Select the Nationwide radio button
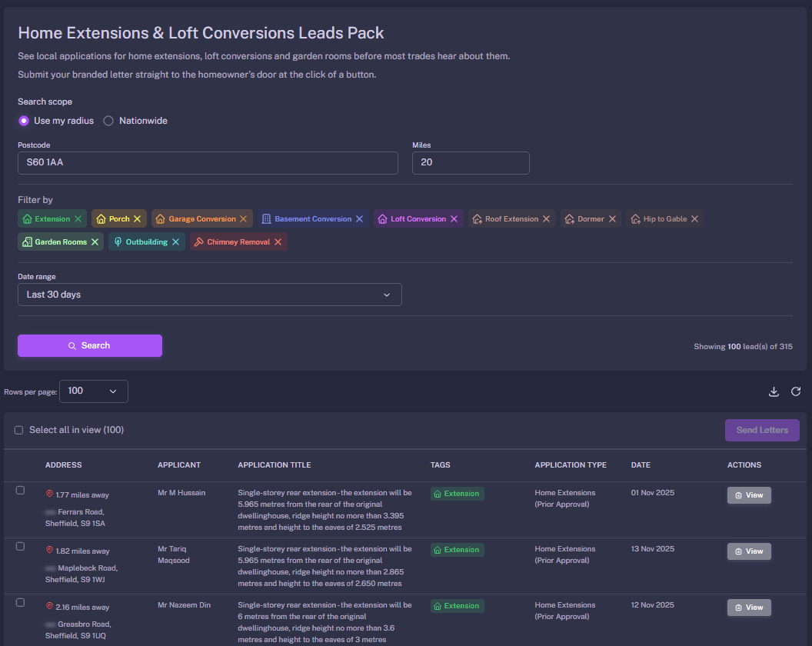This screenshot has width=812, height=646. tap(108, 121)
